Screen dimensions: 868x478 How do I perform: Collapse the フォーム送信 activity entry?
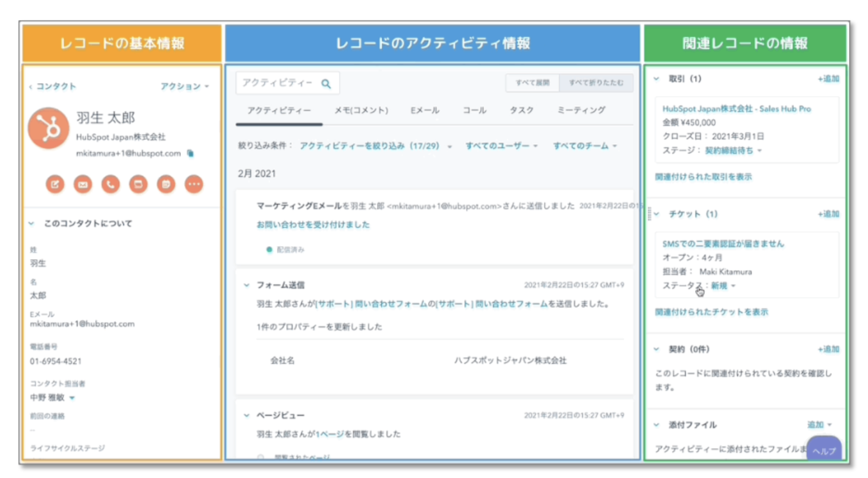coord(247,284)
